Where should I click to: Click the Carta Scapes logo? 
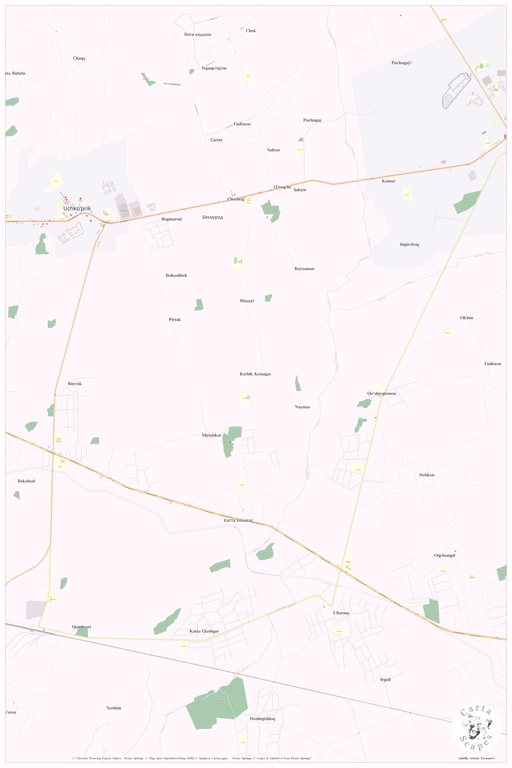tap(476, 728)
